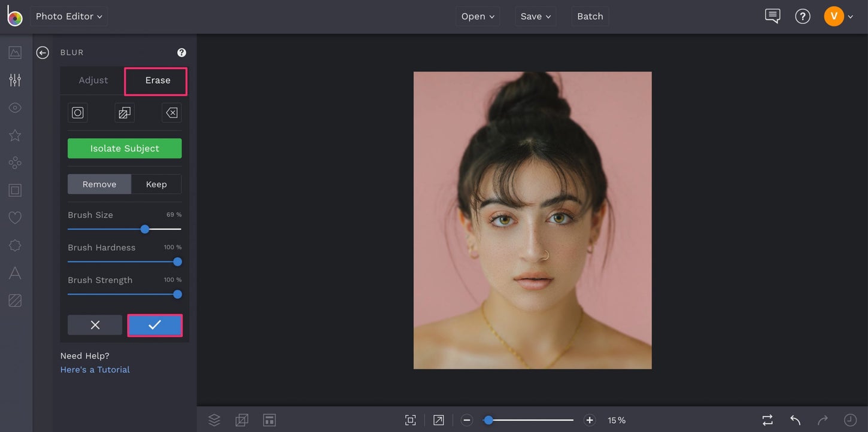Viewport: 868px width, 432px height.
Task: Click the Invert selection erase icon
Action: 124,112
